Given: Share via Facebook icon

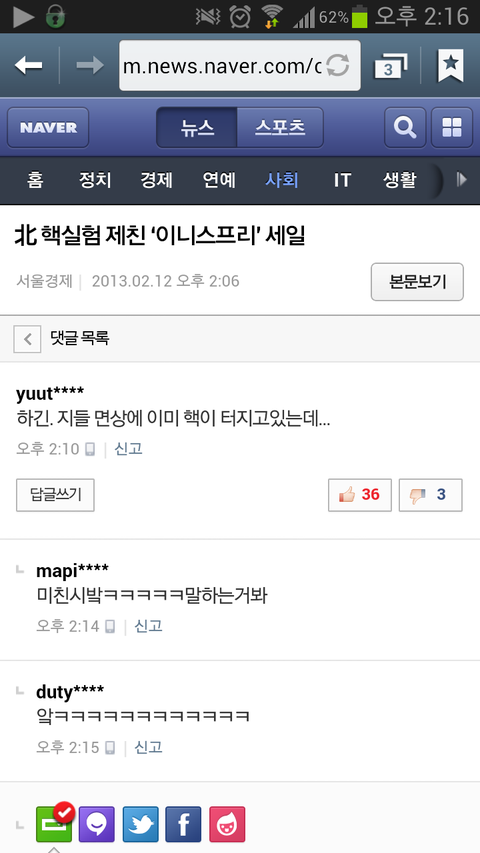Looking at the screenshot, I should coord(183,824).
